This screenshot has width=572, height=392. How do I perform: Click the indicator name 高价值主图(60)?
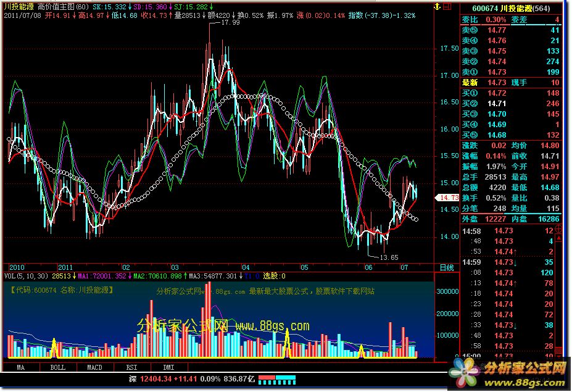pyautogui.click(x=63, y=7)
